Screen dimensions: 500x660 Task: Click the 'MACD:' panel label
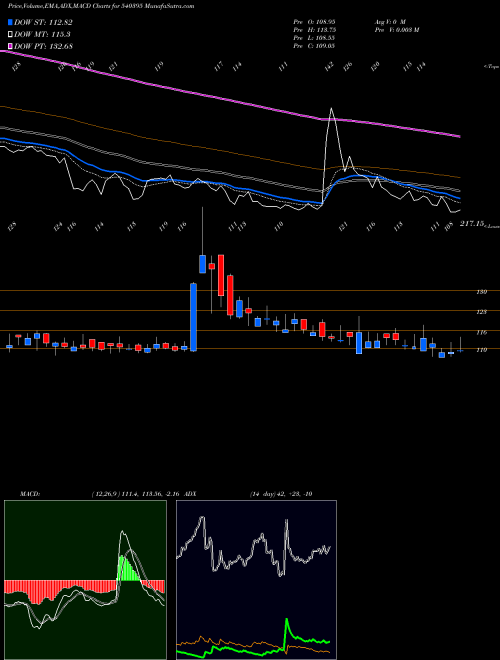click(30, 494)
